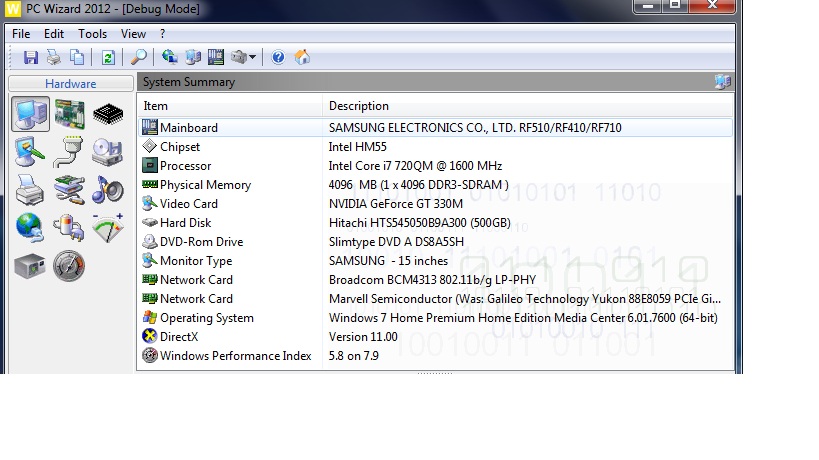Viewport: 819px width, 460px height.
Task: Select the Chipset row
Action: pos(436,147)
